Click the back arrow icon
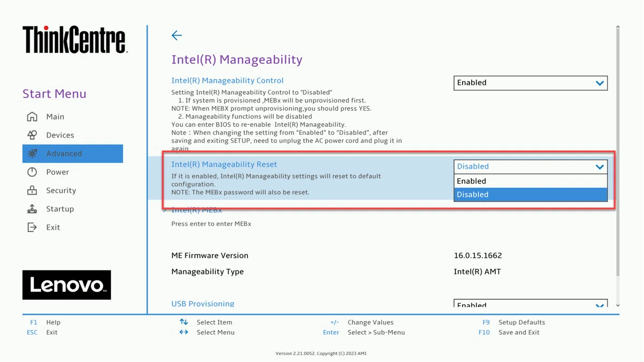This screenshot has width=644, height=362. point(177,35)
